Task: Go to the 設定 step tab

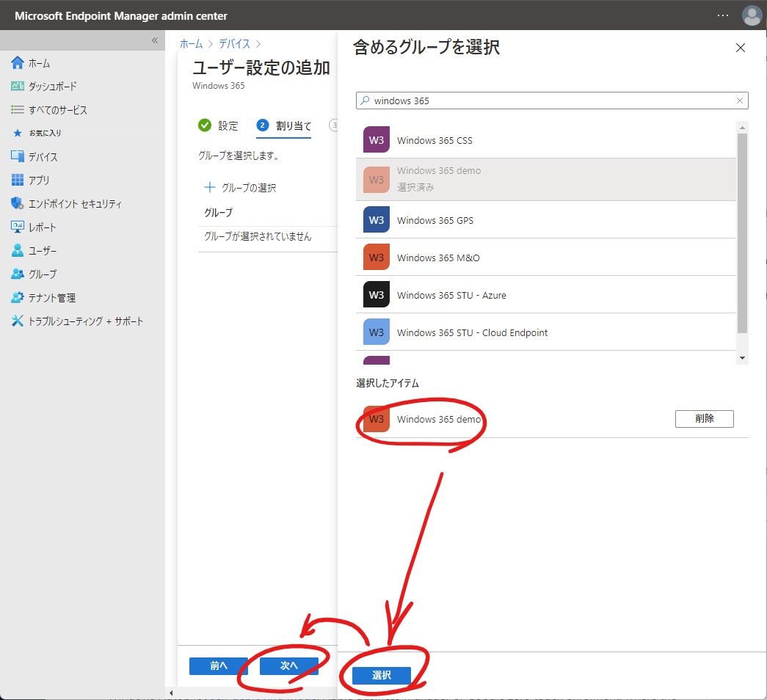Action: click(218, 125)
